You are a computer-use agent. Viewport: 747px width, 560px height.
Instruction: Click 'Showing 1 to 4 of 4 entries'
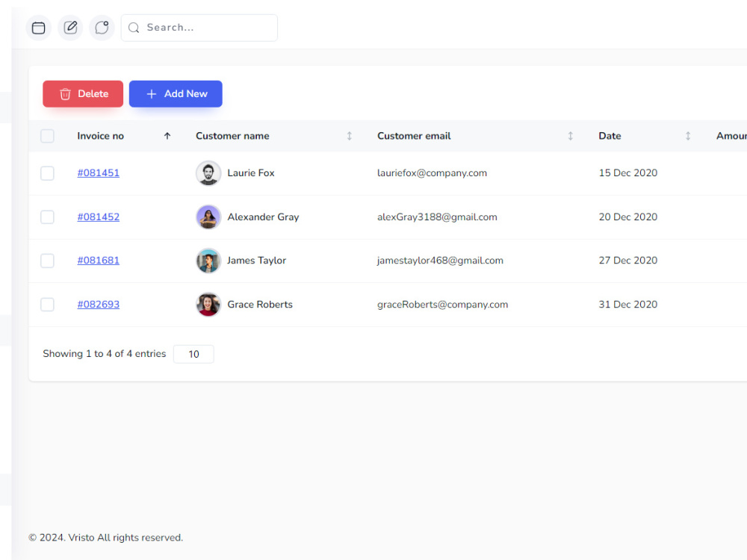[105, 354]
